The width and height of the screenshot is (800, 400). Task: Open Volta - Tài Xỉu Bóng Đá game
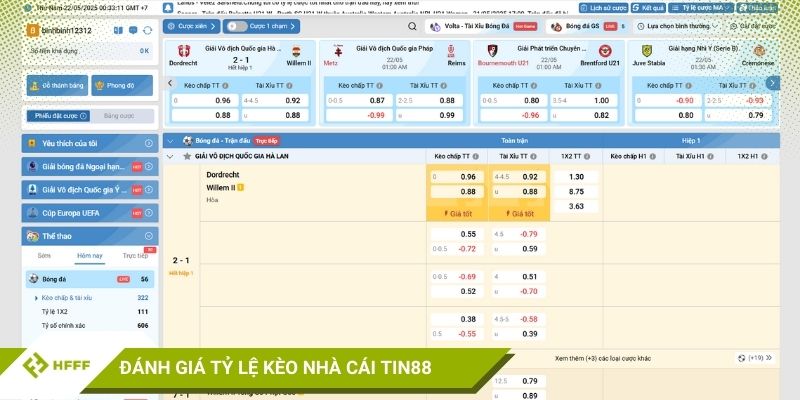[x=484, y=26]
